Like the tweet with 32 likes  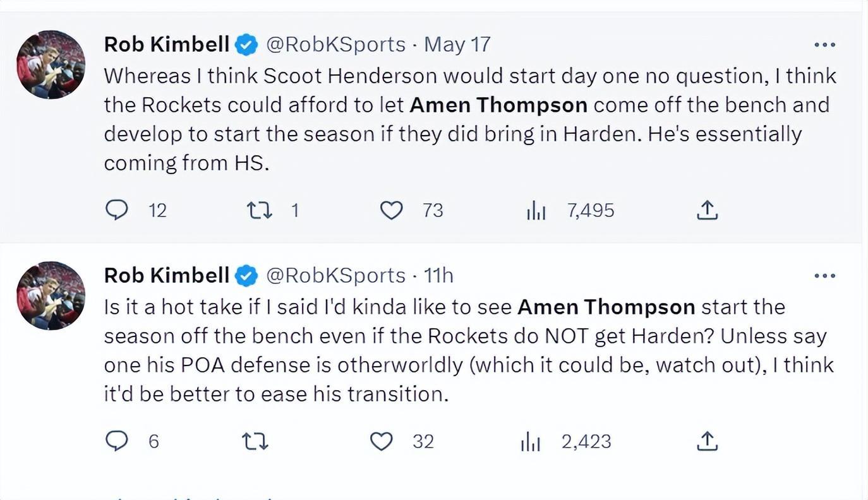click(382, 441)
